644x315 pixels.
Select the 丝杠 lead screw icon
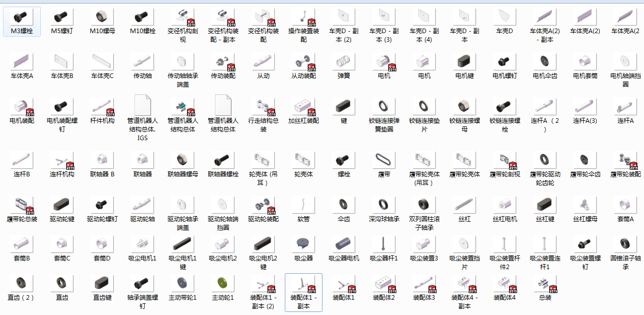point(465,205)
